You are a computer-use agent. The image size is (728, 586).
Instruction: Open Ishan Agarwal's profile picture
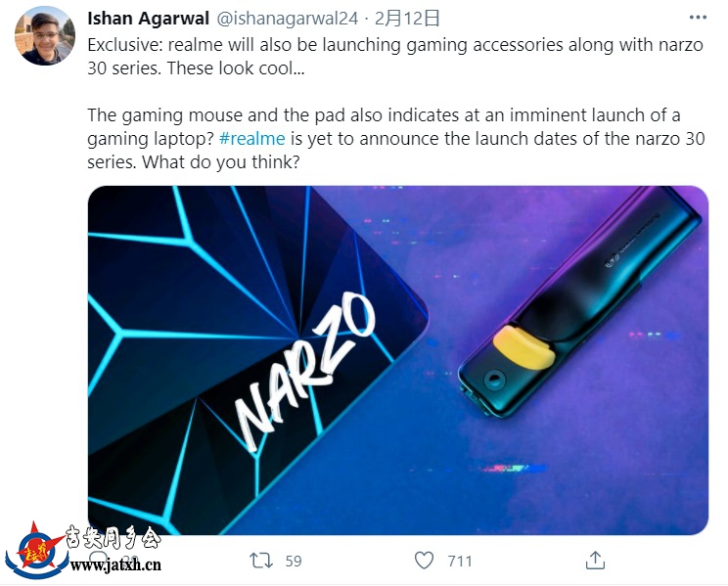pos(45,36)
